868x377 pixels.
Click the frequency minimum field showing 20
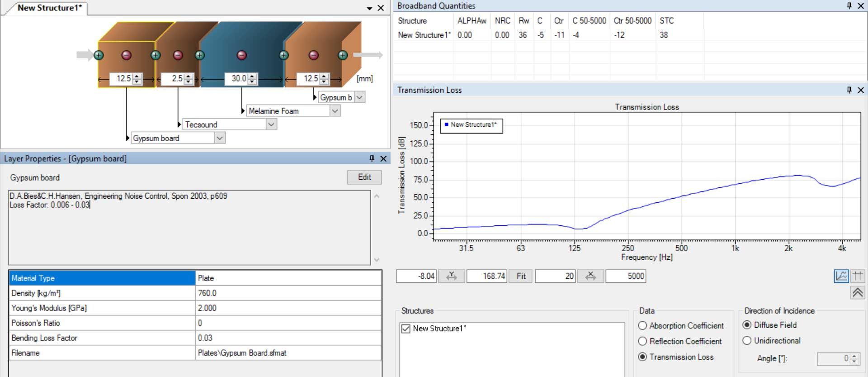pyautogui.click(x=555, y=276)
